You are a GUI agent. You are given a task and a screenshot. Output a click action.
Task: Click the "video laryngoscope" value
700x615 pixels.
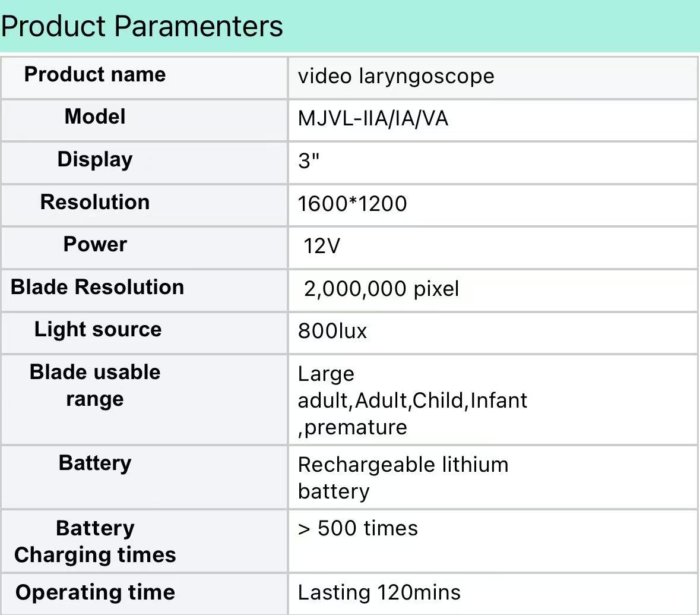point(396,77)
